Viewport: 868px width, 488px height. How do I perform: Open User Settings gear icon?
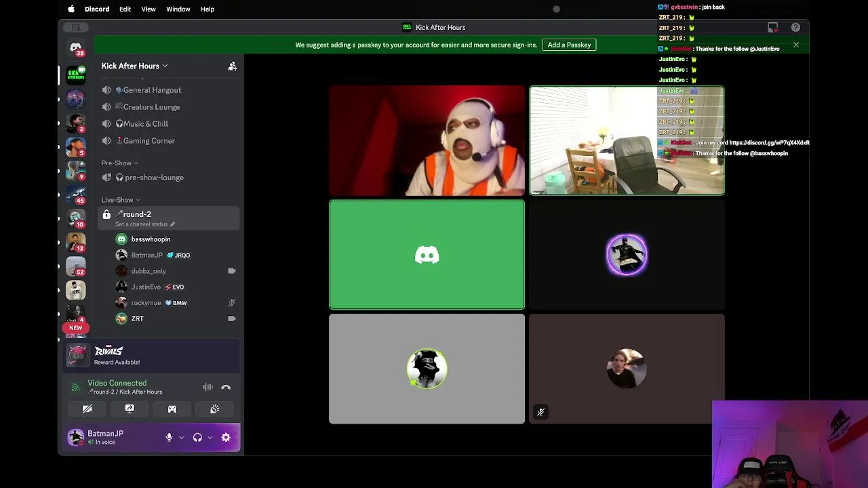[x=226, y=438]
